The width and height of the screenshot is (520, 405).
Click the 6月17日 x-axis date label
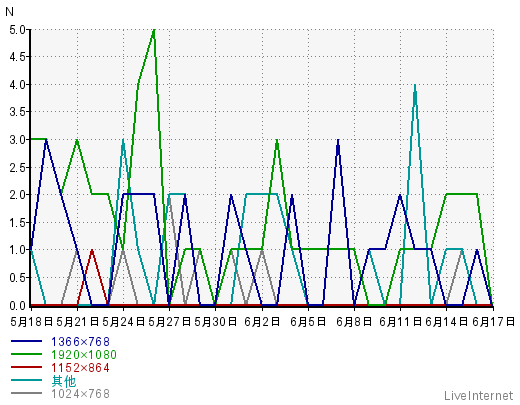click(493, 322)
